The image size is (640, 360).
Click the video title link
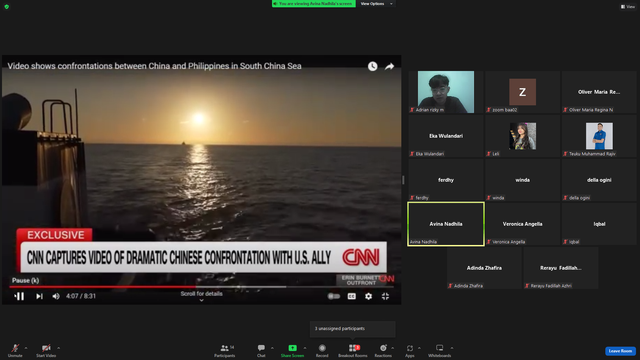tap(154, 66)
